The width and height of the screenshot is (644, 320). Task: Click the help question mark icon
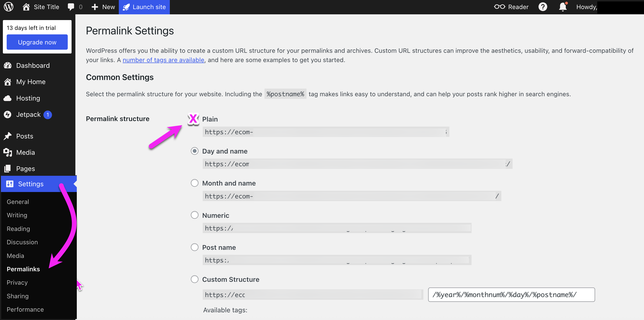pos(543,7)
